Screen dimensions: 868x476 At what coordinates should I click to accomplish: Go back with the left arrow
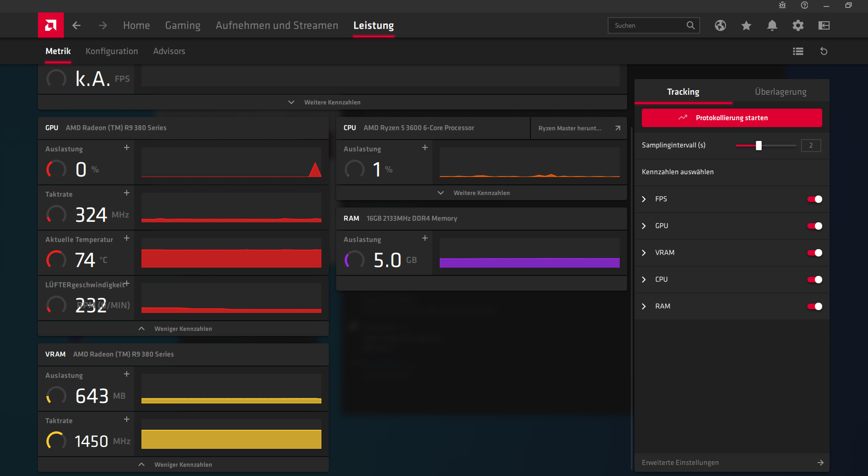[x=77, y=25]
